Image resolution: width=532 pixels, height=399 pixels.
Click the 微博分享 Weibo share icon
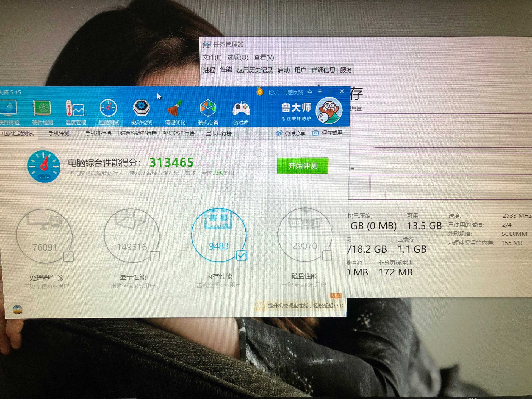(279, 133)
